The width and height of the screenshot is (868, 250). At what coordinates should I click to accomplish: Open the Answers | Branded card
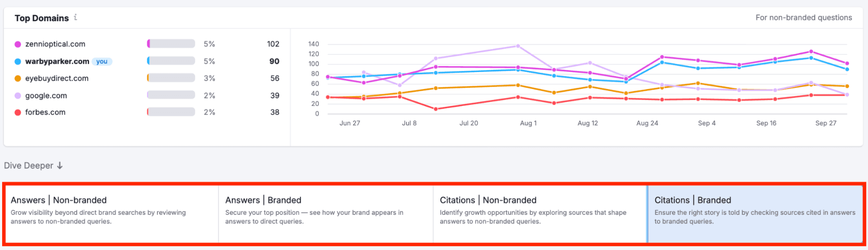pos(326,214)
